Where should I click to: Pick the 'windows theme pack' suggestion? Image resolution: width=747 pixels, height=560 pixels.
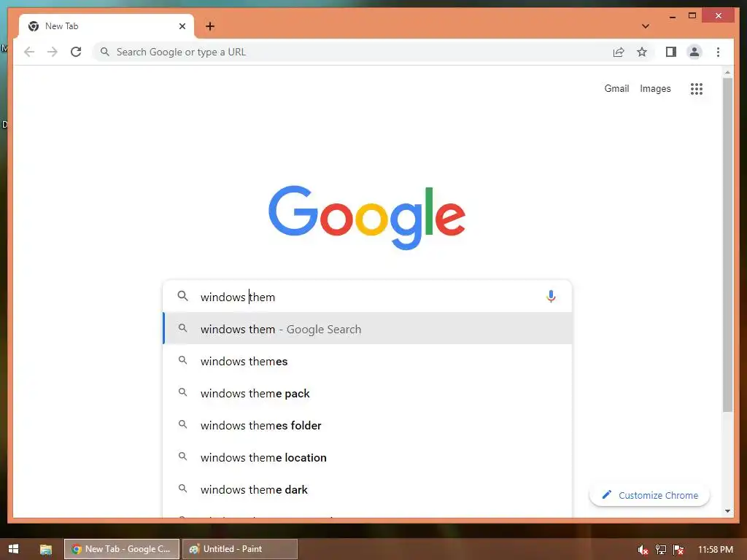(368, 393)
